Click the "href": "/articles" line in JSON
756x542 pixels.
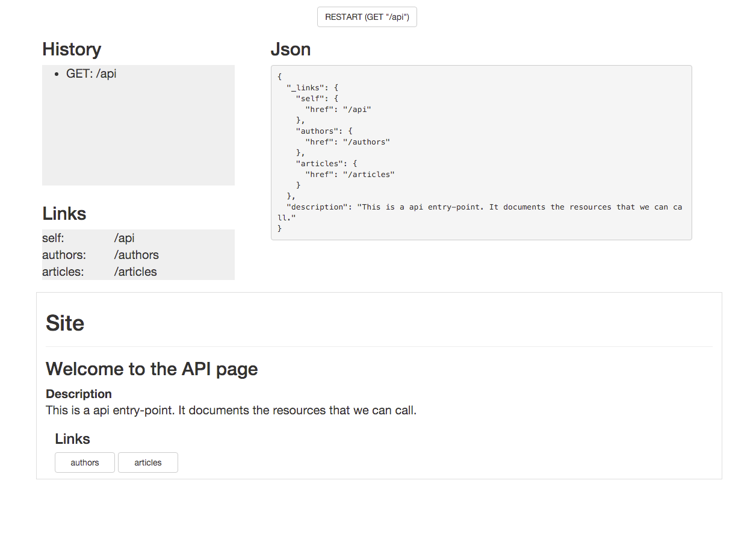click(350, 175)
